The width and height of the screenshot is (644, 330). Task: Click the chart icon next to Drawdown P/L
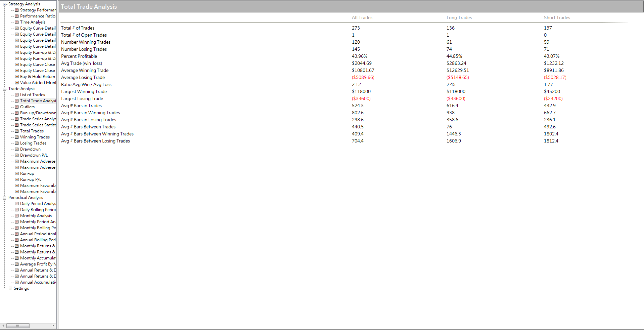(17, 155)
